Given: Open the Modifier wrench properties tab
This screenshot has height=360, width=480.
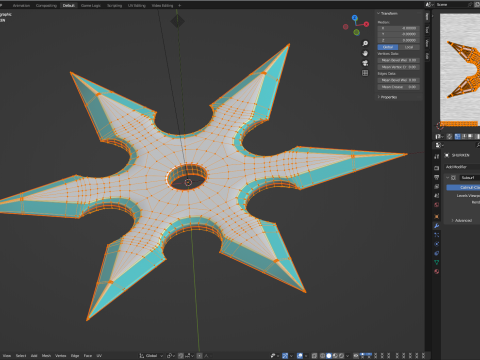Looking at the screenshot, I should [436, 226].
